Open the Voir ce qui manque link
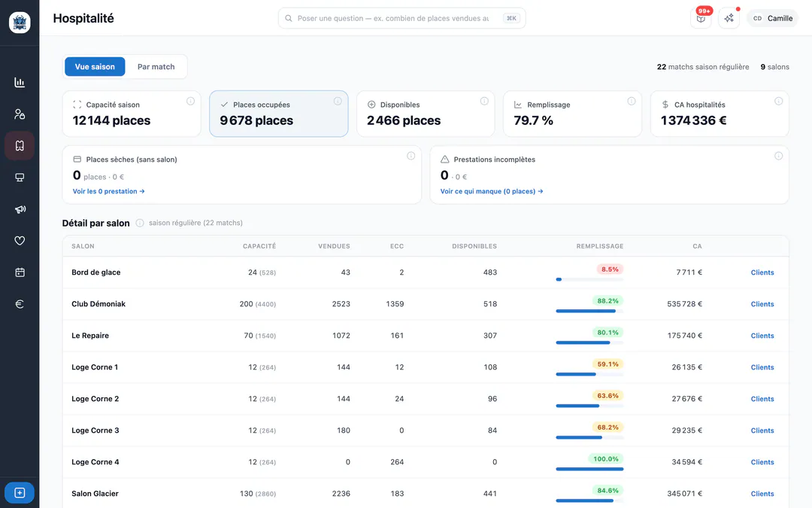Viewport: 812px width, 508px height. click(x=492, y=191)
